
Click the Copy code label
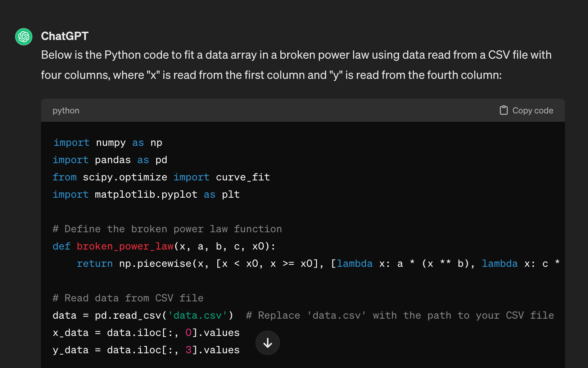coord(533,111)
